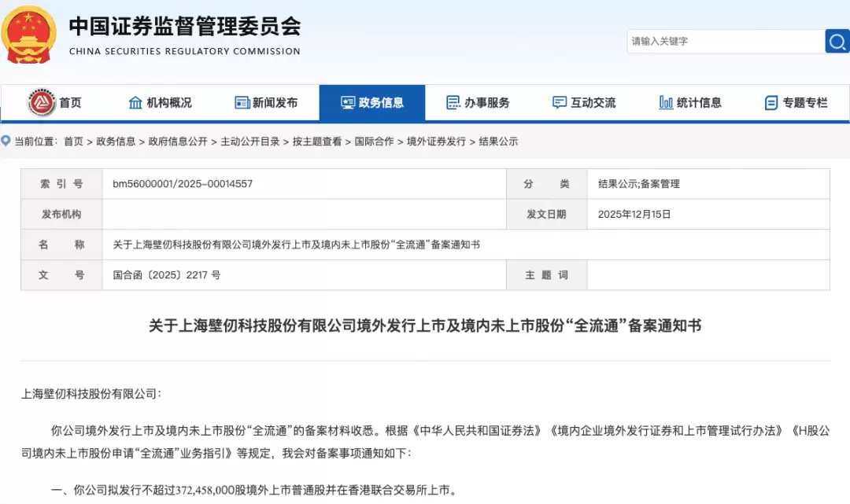Click the 索引号 label cell
The height and width of the screenshot is (504, 850).
point(62,183)
